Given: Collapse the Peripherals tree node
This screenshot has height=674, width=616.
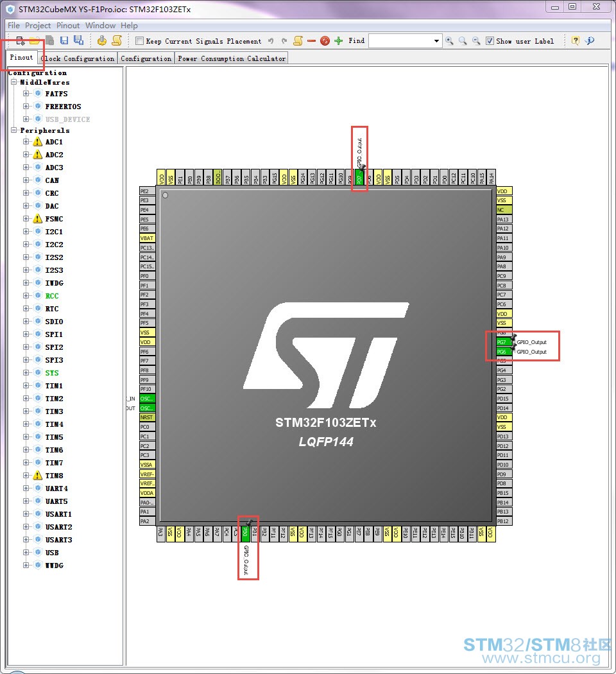Looking at the screenshot, I should click(13, 130).
